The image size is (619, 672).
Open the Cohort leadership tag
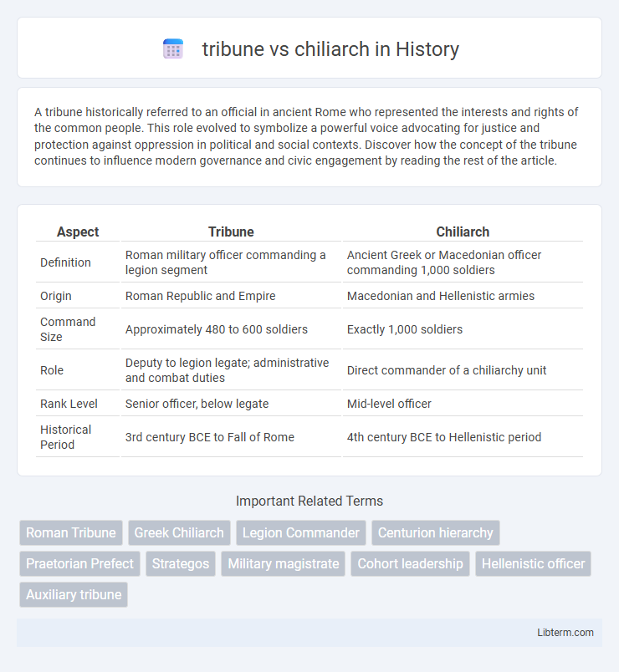click(x=410, y=563)
